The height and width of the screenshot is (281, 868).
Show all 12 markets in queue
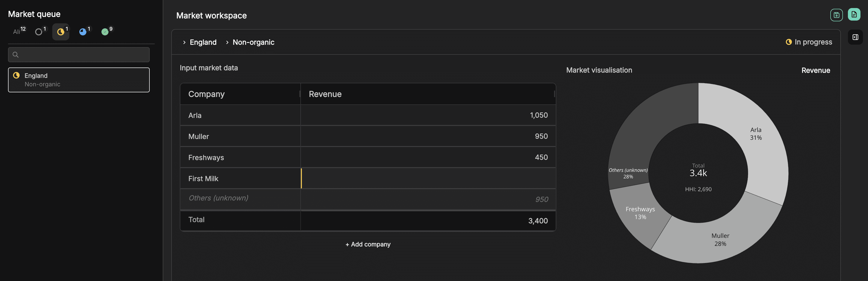[17, 32]
